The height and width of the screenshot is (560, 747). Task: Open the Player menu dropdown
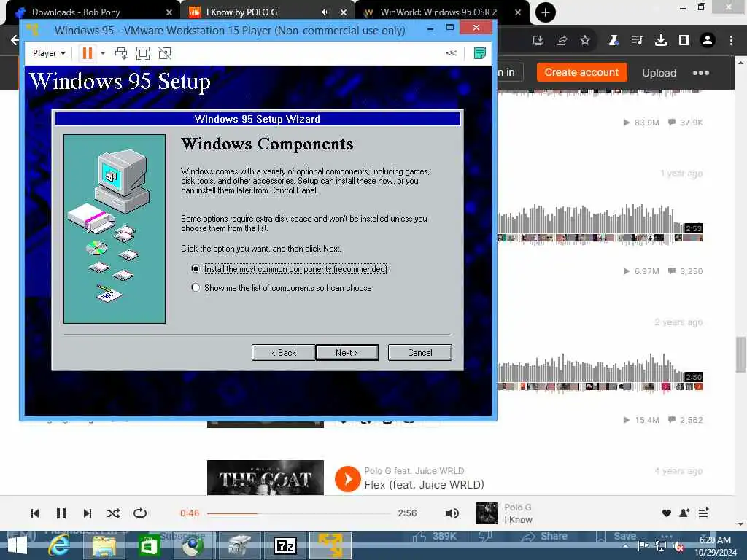point(49,52)
